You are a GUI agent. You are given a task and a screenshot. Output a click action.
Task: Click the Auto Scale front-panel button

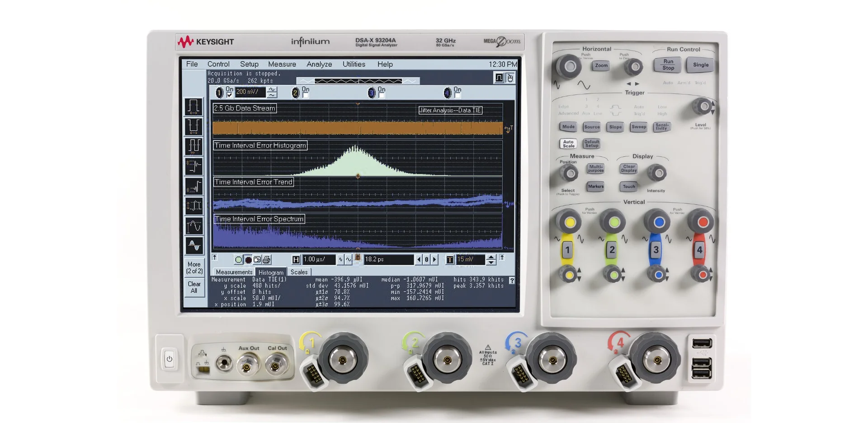[x=568, y=144]
